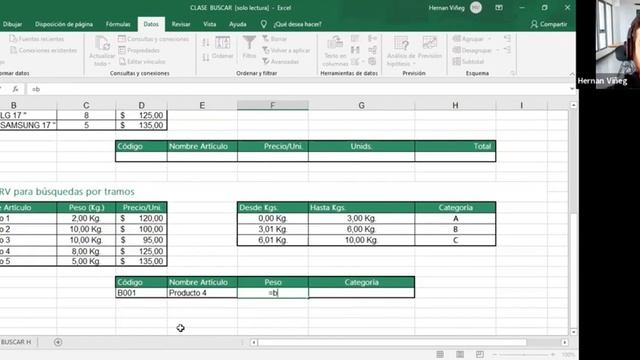Viewport: 640px width, 360px height.
Task: Open the Propiedades command
Action: click(x=139, y=50)
